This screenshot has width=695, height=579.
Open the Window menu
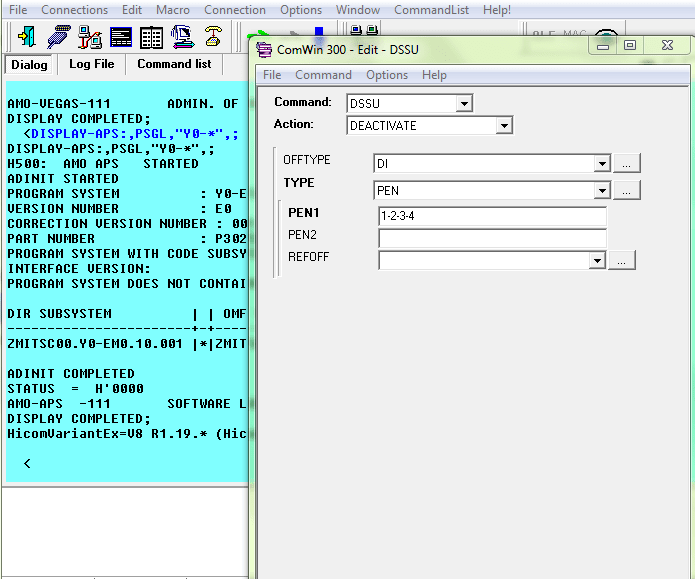point(358,10)
